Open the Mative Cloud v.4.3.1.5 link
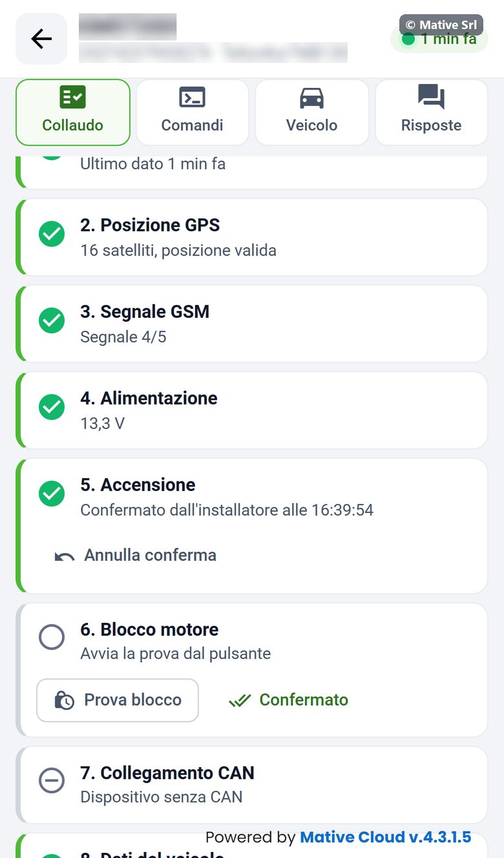504x858 pixels. (x=385, y=837)
